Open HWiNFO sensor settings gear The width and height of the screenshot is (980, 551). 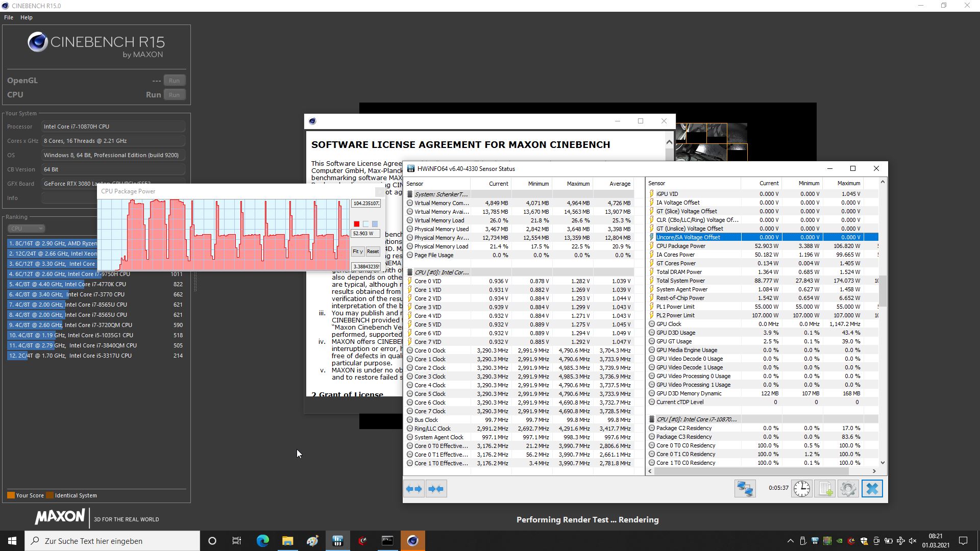coord(848,489)
